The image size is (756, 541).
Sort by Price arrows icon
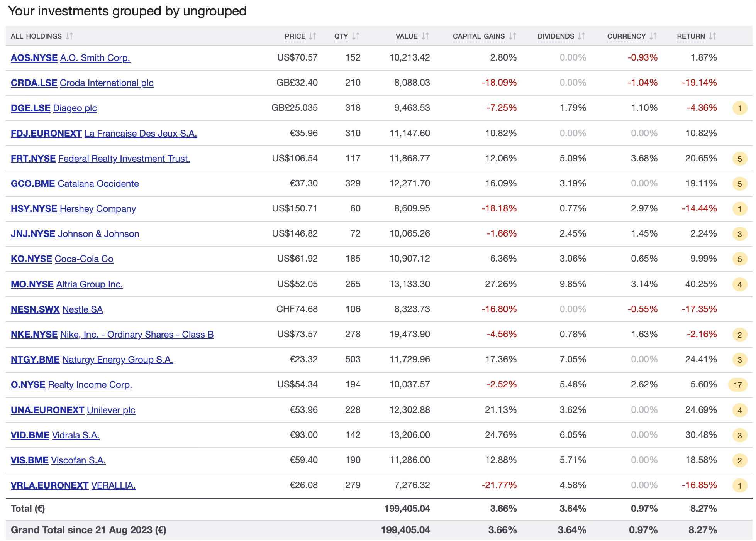pos(312,36)
